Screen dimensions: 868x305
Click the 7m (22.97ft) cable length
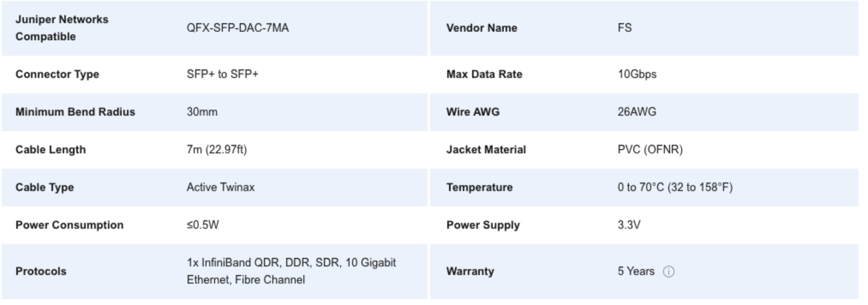tap(216, 150)
